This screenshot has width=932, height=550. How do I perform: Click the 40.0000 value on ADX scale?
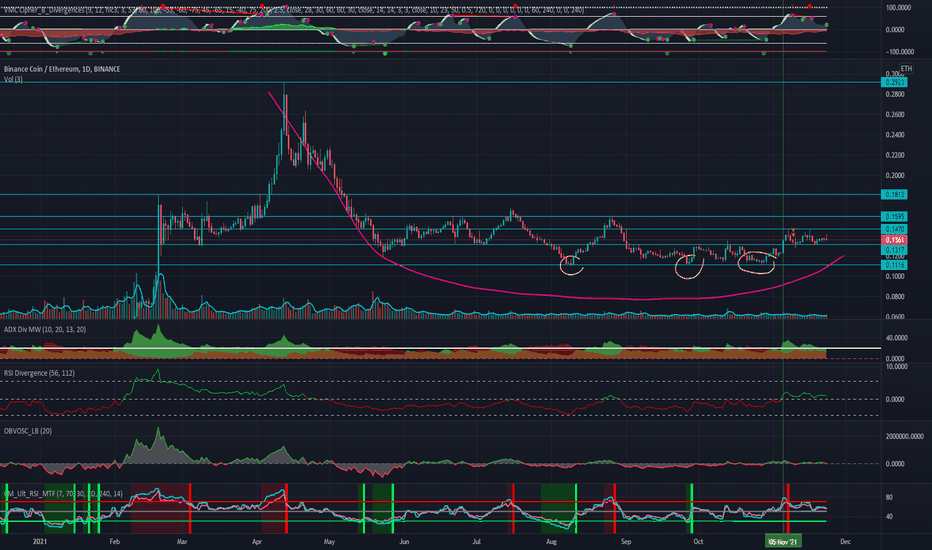[x=896, y=338]
